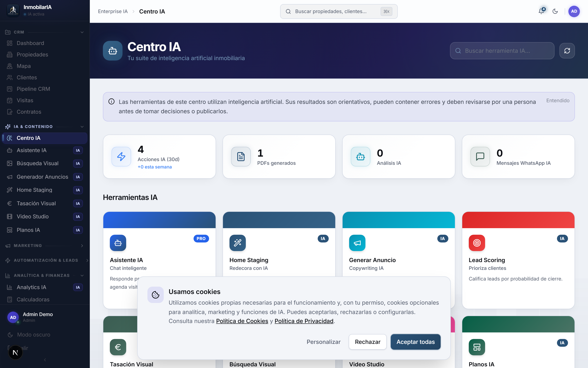Click the Lead Scoring target icon
Image resolution: width=588 pixels, height=368 pixels.
[477, 243]
